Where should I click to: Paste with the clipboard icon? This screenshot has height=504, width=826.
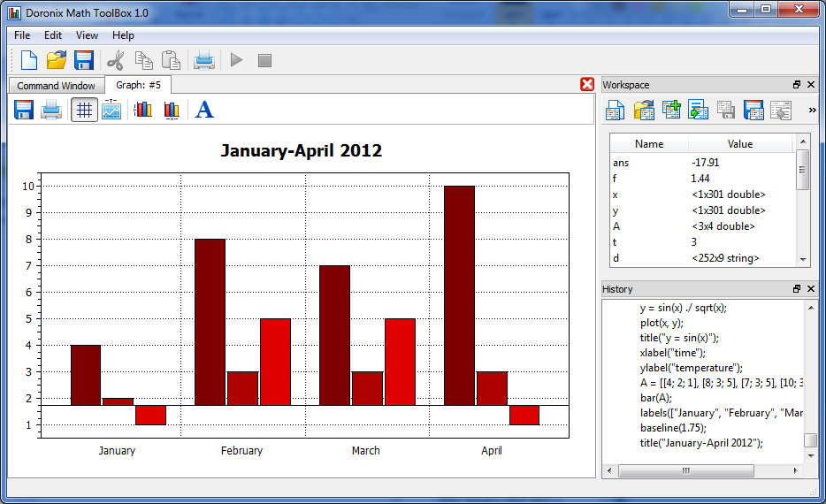(171, 60)
